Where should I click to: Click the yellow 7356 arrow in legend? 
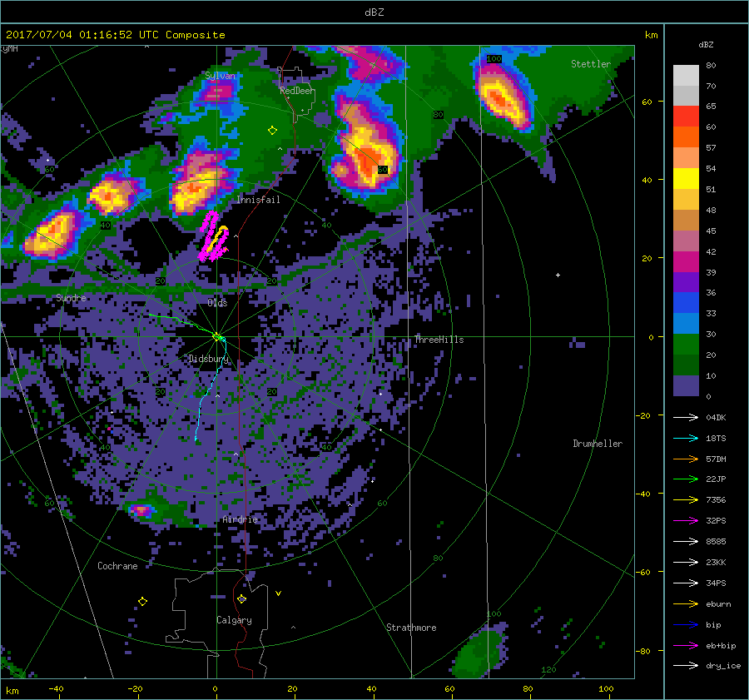(x=686, y=500)
